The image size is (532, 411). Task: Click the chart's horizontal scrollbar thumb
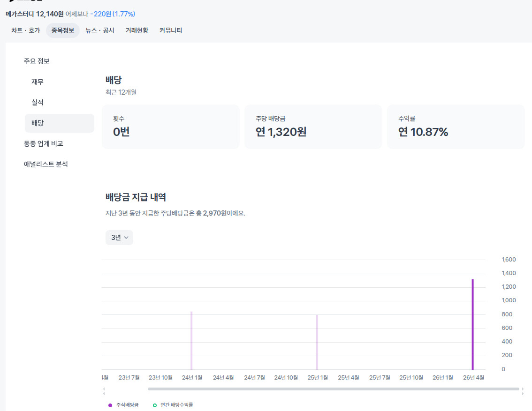(333, 389)
